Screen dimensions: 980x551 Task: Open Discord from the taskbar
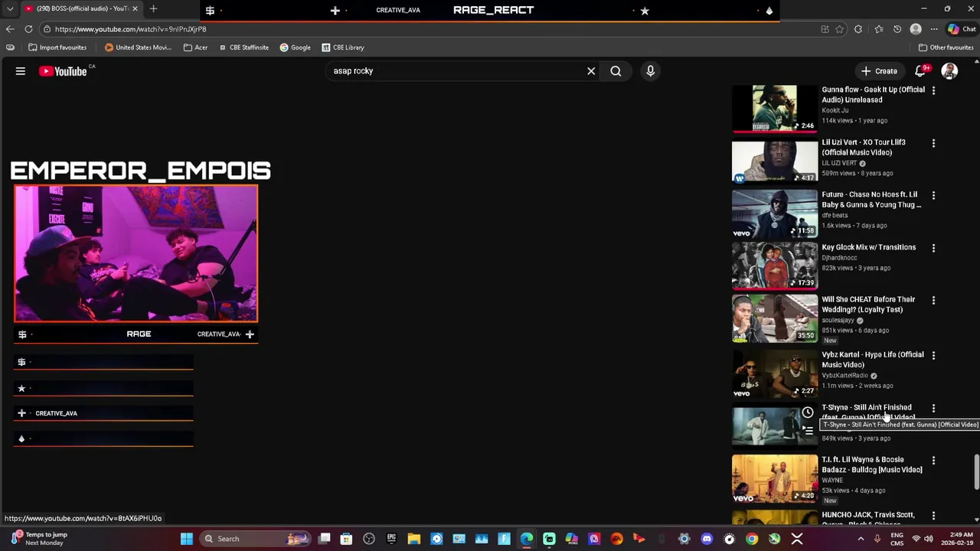point(707,539)
